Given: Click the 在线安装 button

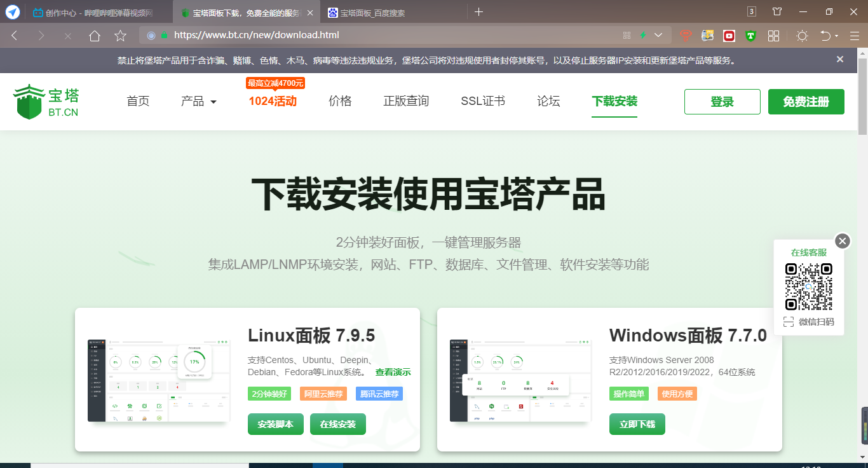Looking at the screenshot, I should pyautogui.click(x=338, y=424).
